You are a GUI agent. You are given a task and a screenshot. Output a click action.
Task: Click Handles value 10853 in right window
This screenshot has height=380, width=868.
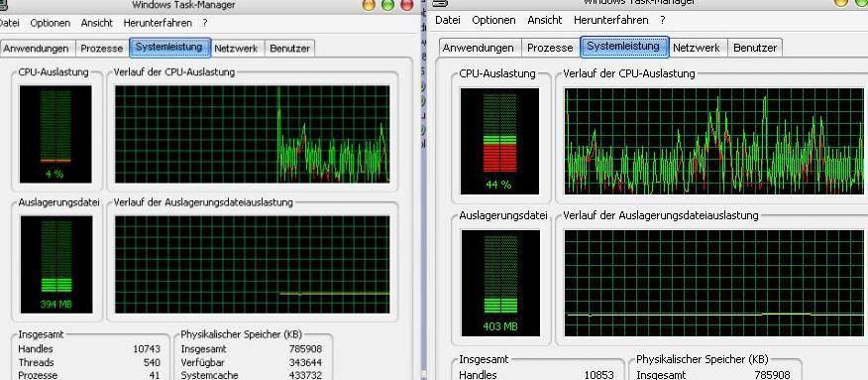click(x=600, y=375)
